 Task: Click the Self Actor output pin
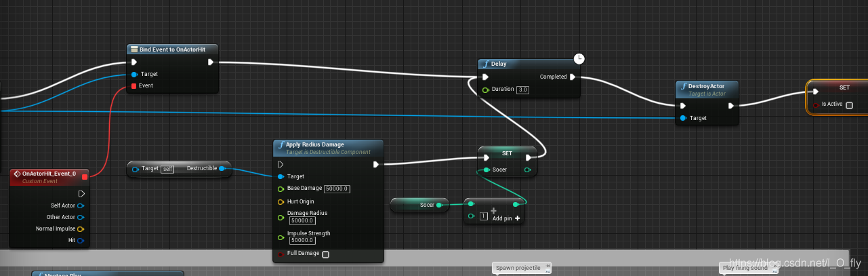click(x=81, y=205)
